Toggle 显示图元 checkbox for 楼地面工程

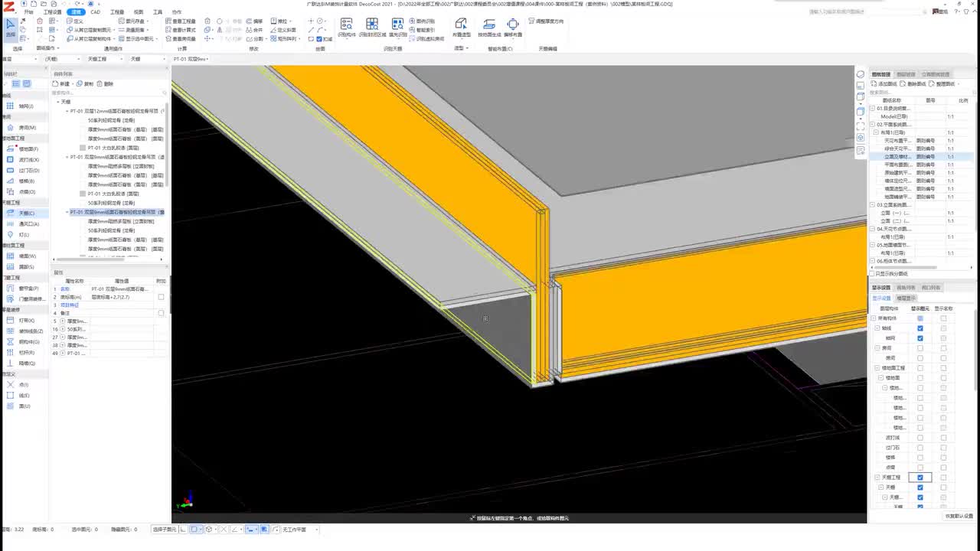[x=920, y=368]
